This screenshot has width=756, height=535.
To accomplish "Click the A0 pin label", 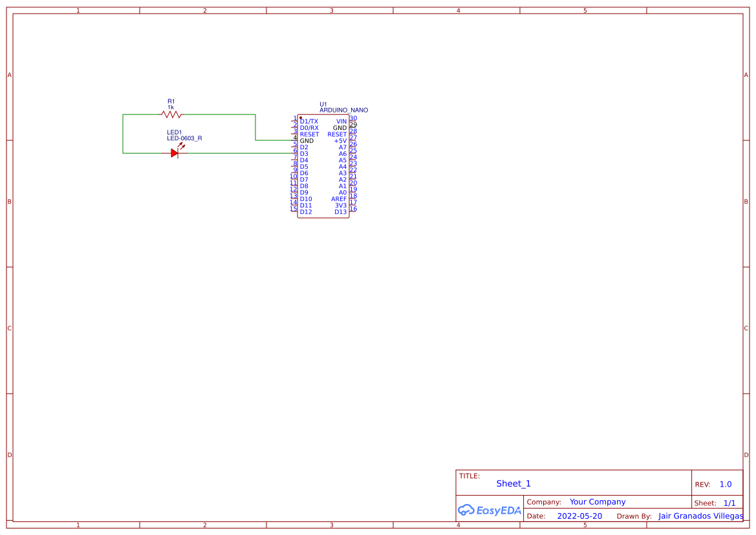I will [343, 193].
